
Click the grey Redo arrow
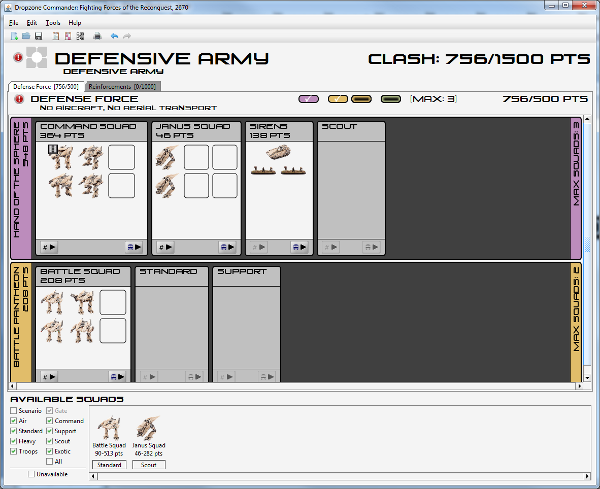[127, 36]
